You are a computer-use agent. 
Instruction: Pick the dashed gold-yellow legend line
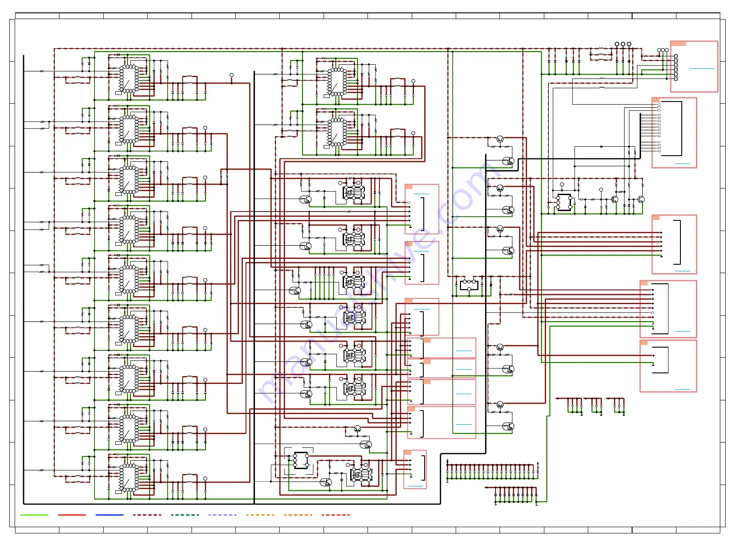pos(260,515)
